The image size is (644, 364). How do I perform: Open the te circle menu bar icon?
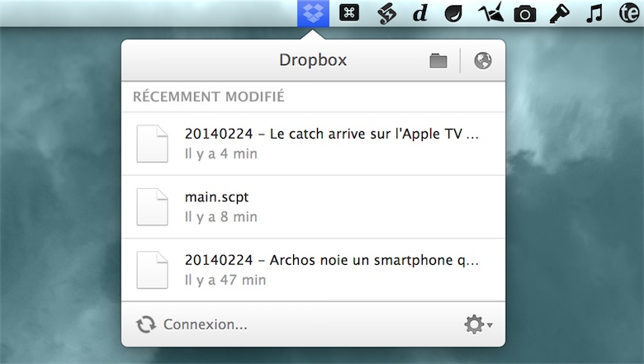pos(629,12)
